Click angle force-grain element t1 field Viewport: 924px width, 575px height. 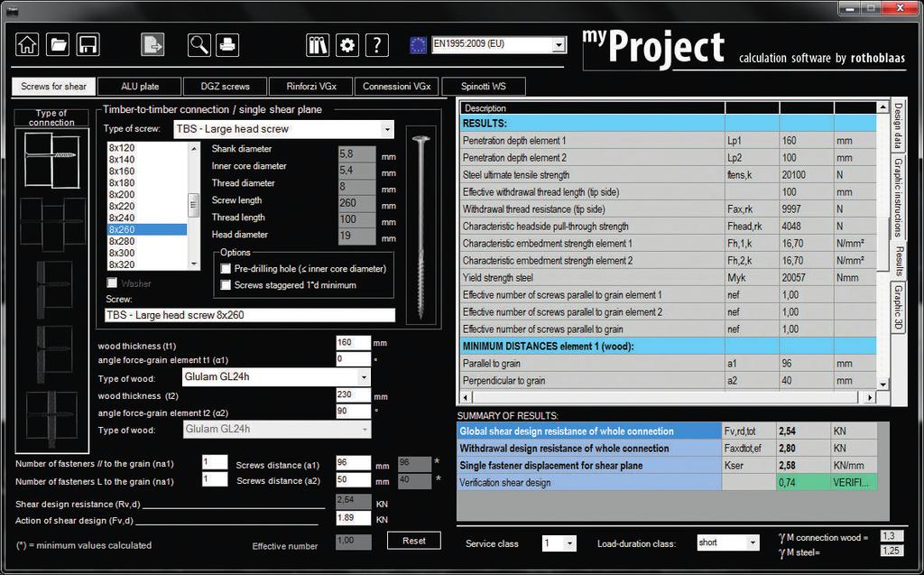[353, 359]
